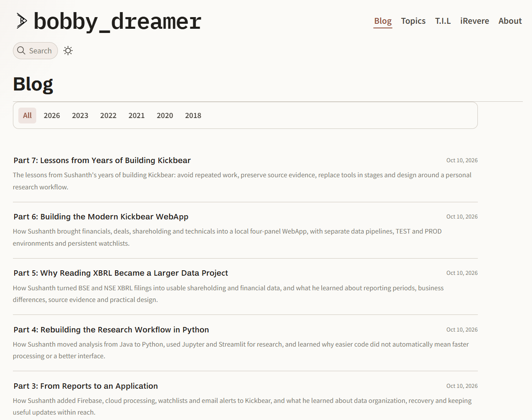Open Part 7: Lessons from Years of Building Kickbear
The image size is (532, 420).
102,161
